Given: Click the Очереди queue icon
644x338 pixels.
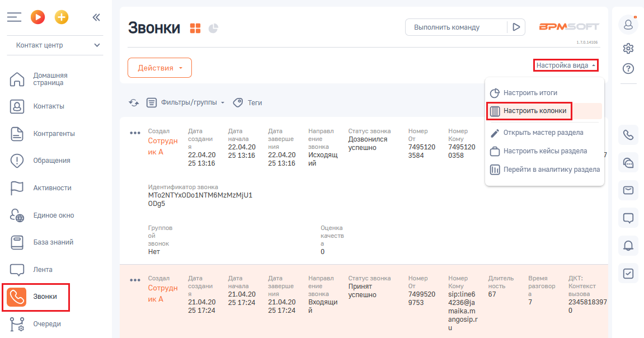Looking at the screenshot, I should 17,324.
